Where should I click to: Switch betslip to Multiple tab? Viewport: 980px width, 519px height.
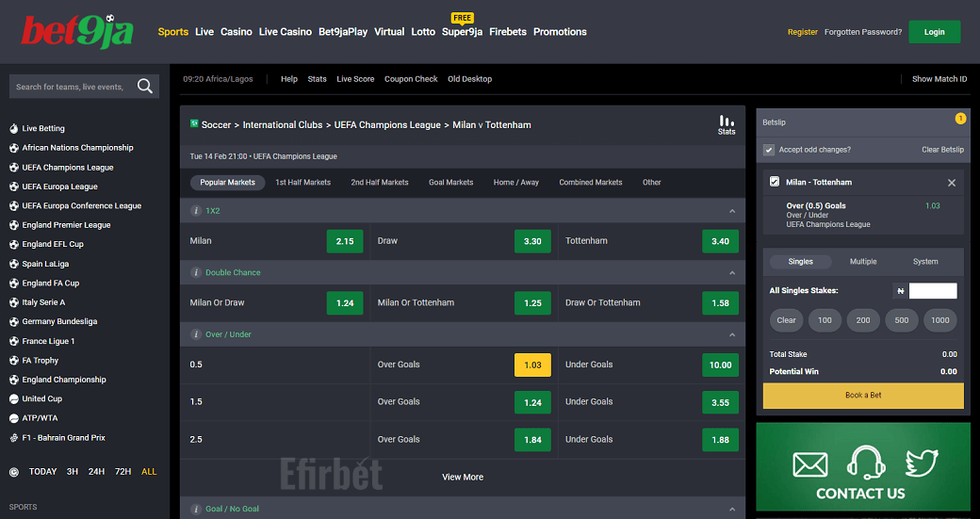(863, 262)
